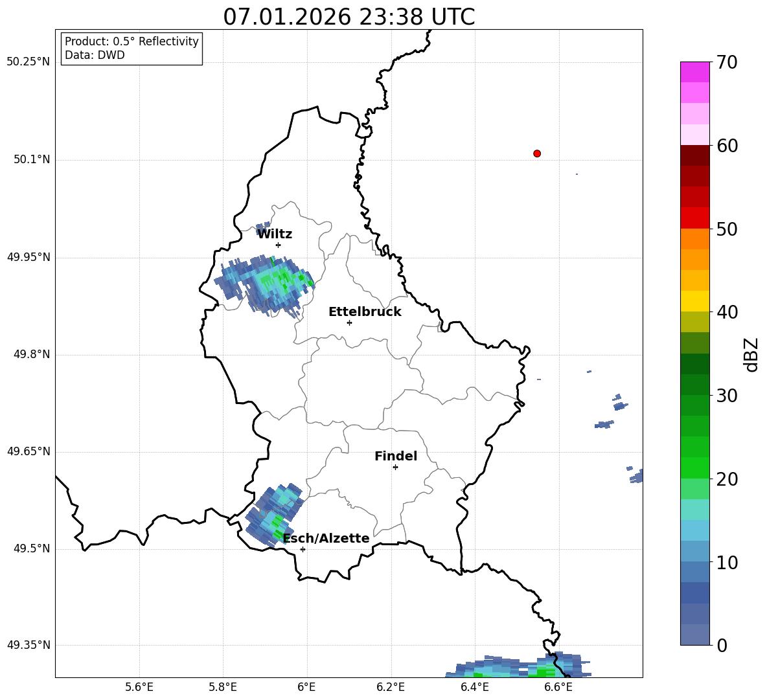Click the radar echo cluster northwest of Esch/Alzette
Viewport: 767px width, 700px height.
pyautogui.click(x=274, y=514)
